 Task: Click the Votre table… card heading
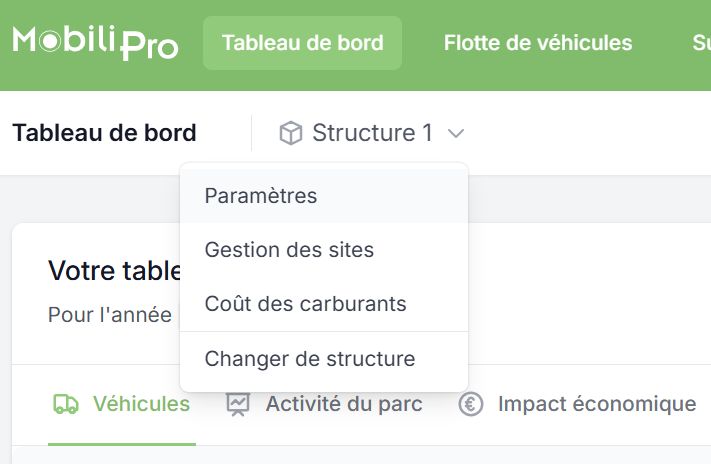pyautogui.click(x=114, y=271)
